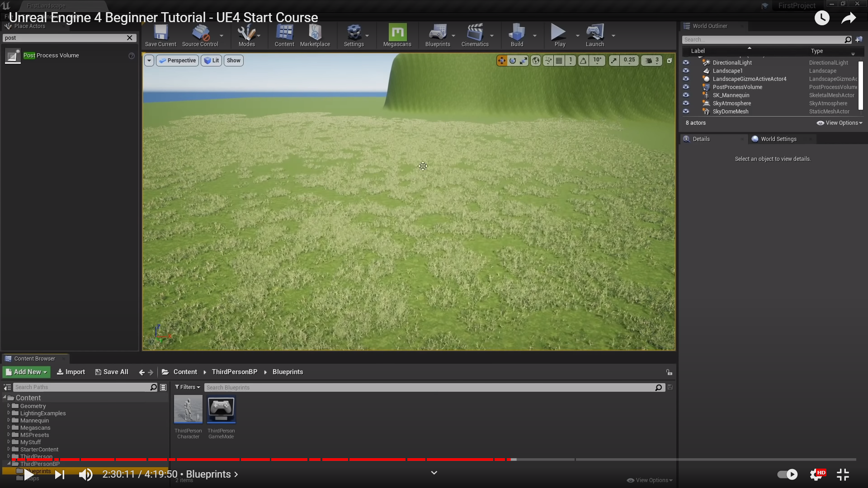Switch to the World Settings tab
The height and width of the screenshot is (488, 868).
coord(778,139)
